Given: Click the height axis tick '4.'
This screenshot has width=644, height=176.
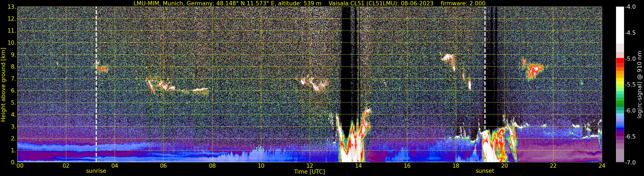Looking at the screenshot, I should 13,114.
